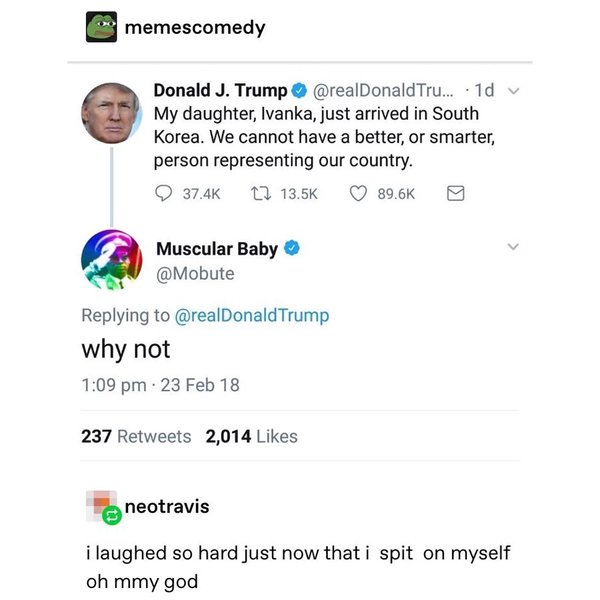
Task: Click the profile photo on the first tweet
Action: coord(110,112)
